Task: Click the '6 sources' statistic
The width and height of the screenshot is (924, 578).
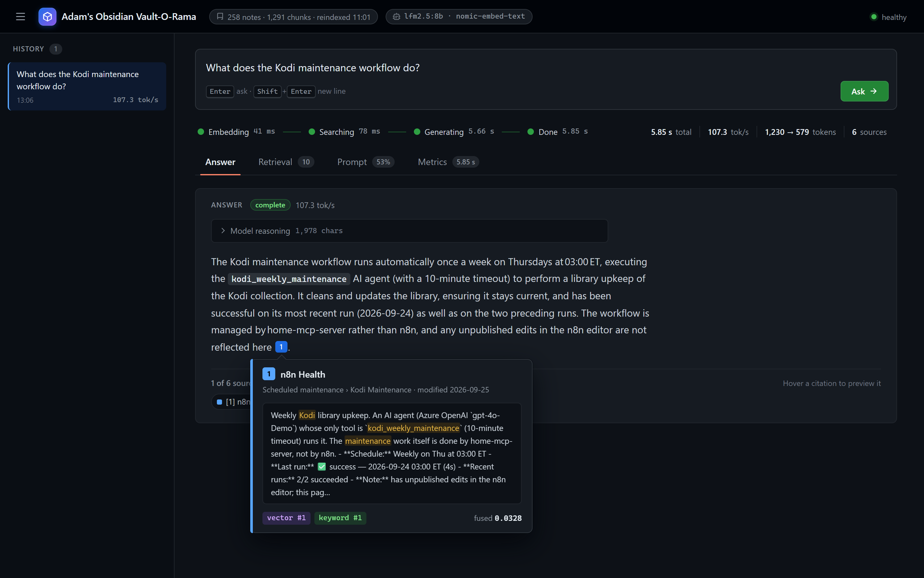Action: point(869,132)
